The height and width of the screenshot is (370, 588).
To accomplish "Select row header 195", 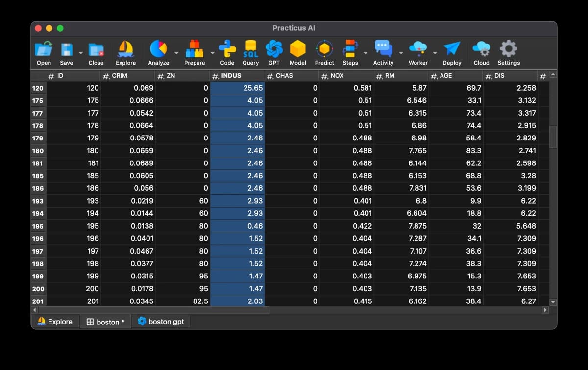I will (38, 226).
